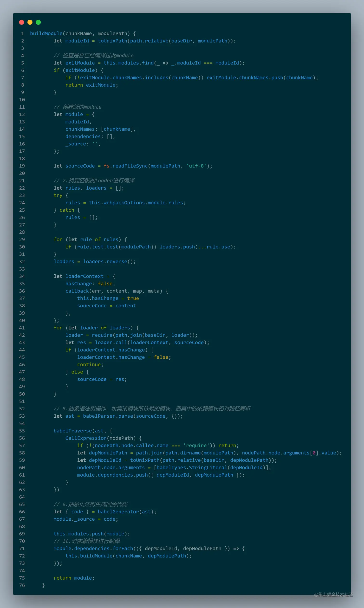Click 'loader = require(path.join(baseDir, loader));'
Screen dimensions: 364x608
click(131, 335)
